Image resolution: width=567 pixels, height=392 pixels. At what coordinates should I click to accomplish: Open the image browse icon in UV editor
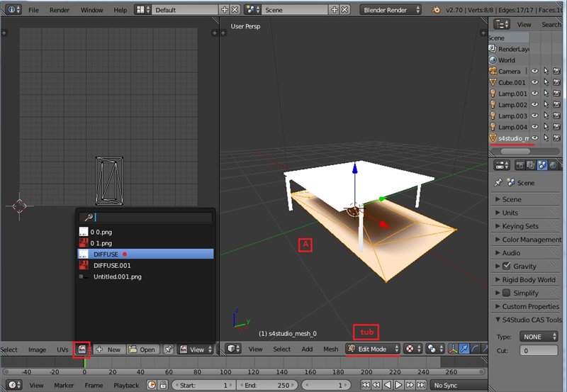click(82, 349)
